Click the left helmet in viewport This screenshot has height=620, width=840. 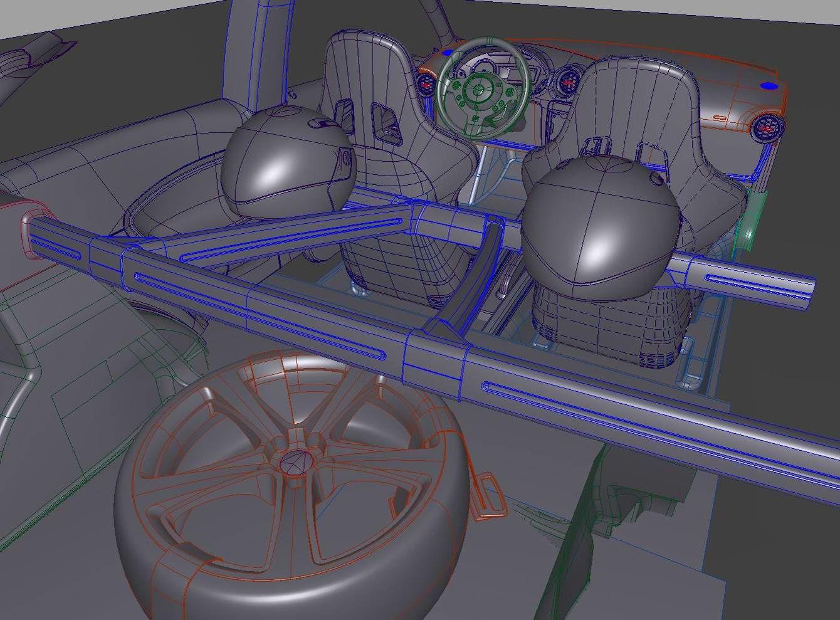coord(287,162)
